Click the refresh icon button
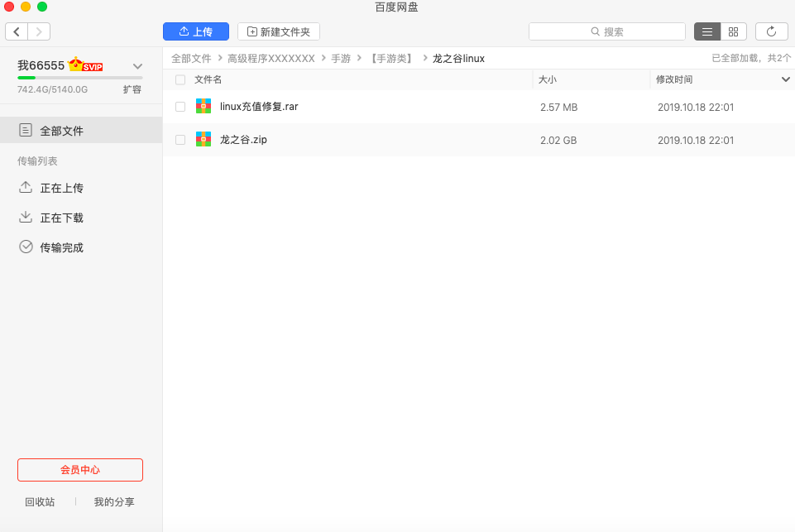The height and width of the screenshot is (532, 795). [771, 31]
